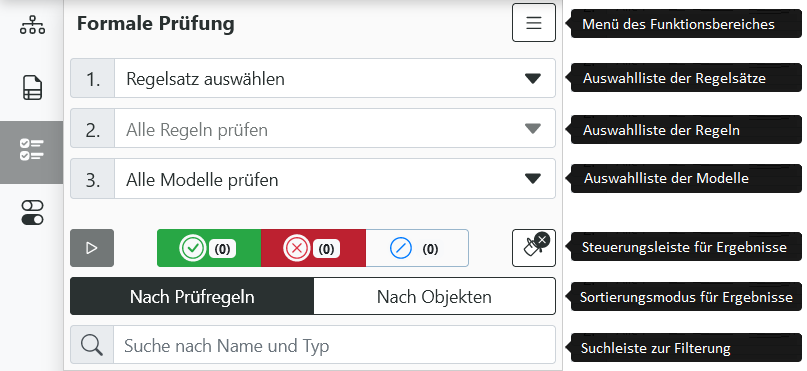Image resolution: width=807 pixels, height=371 pixels.
Task: Click the Steuerungsleiste für Ergebnisse label
Action: click(x=684, y=247)
